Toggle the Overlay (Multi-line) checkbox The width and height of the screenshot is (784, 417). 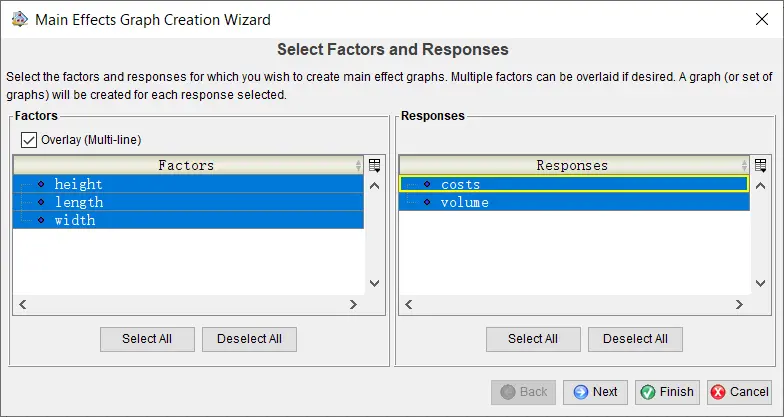point(29,139)
